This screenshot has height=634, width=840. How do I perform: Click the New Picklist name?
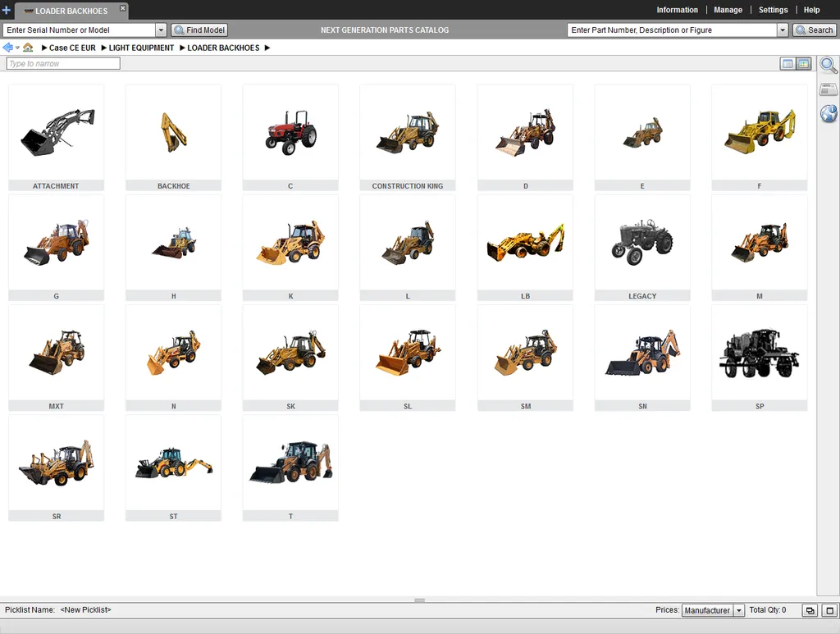point(85,610)
